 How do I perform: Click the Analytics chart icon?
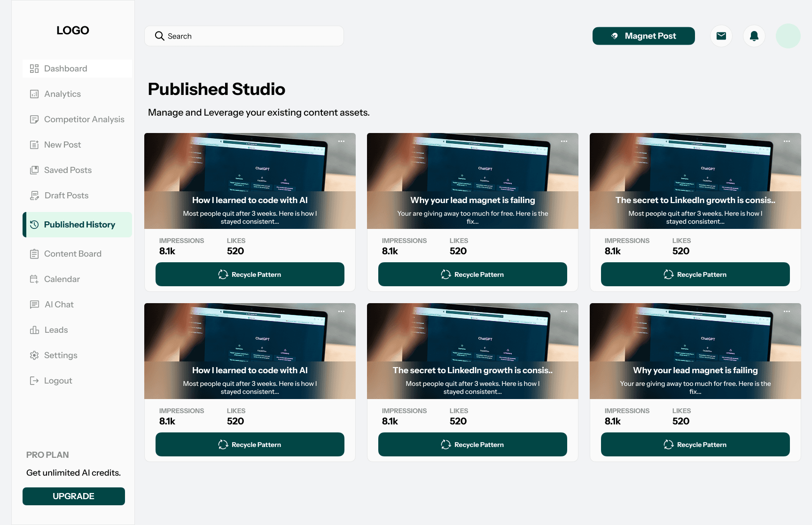click(34, 94)
